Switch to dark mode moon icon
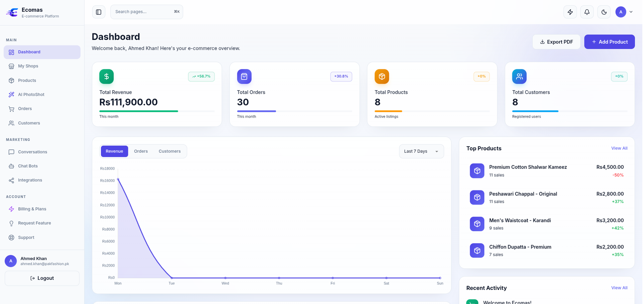The image size is (644, 304). coord(604,12)
